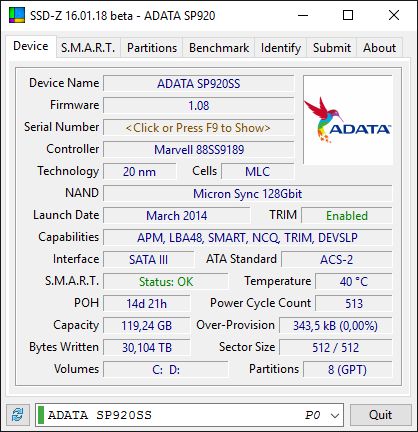
Task: Click the POH value '14d 21h'
Action: click(146, 304)
